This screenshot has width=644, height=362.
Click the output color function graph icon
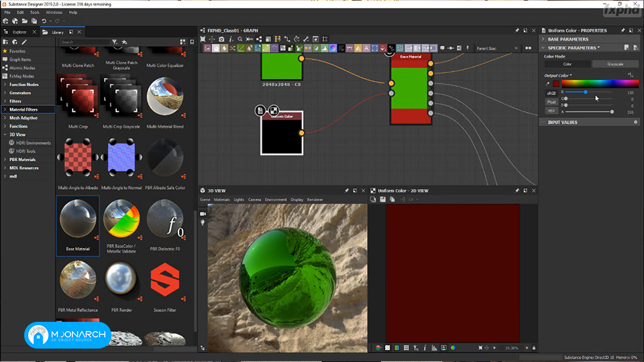(631, 74)
